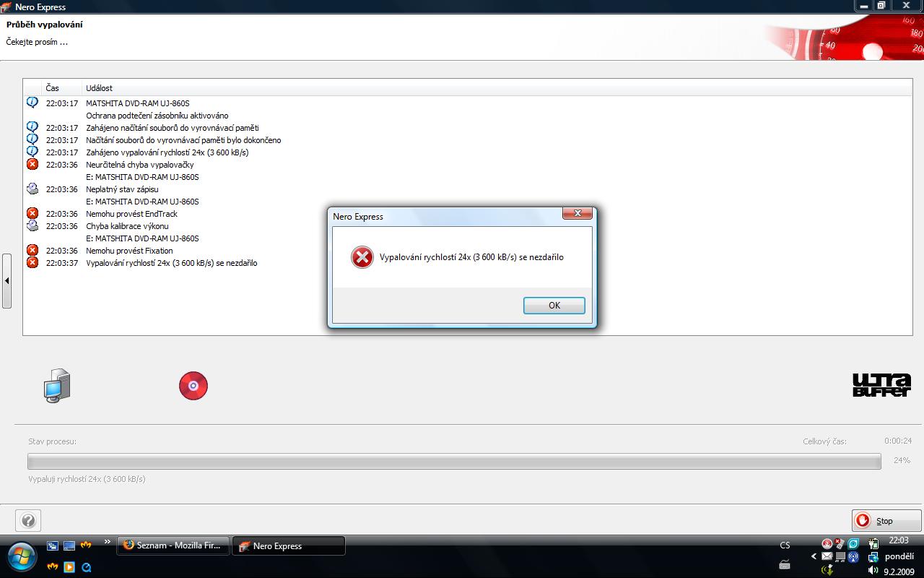
Task: Click OK in the Nero Express error dialog
Action: [x=554, y=306]
